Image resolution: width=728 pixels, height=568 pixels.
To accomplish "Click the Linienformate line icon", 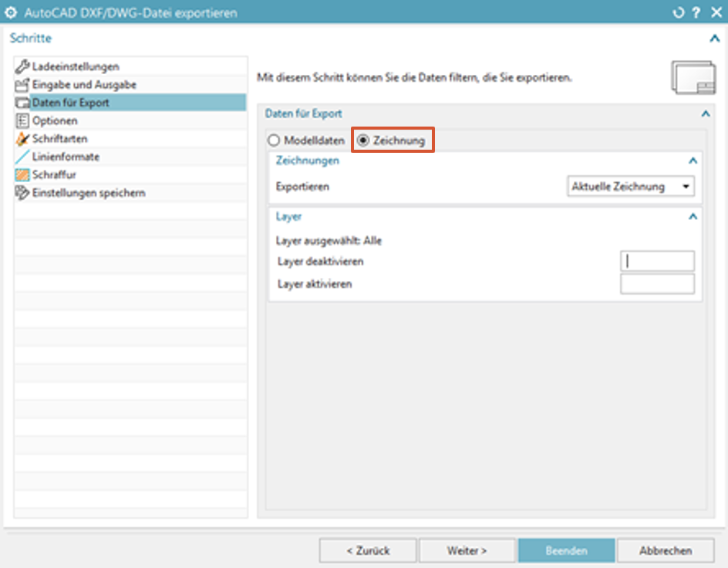I will point(22,157).
